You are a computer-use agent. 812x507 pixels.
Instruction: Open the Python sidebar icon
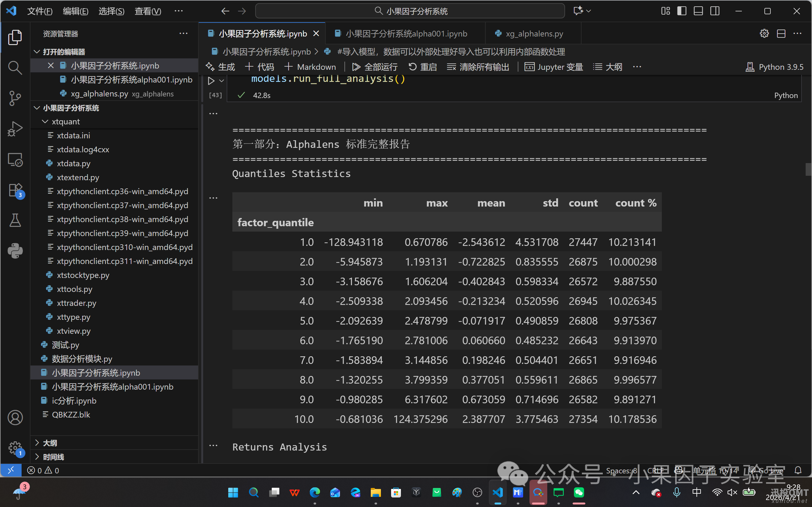(15, 251)
